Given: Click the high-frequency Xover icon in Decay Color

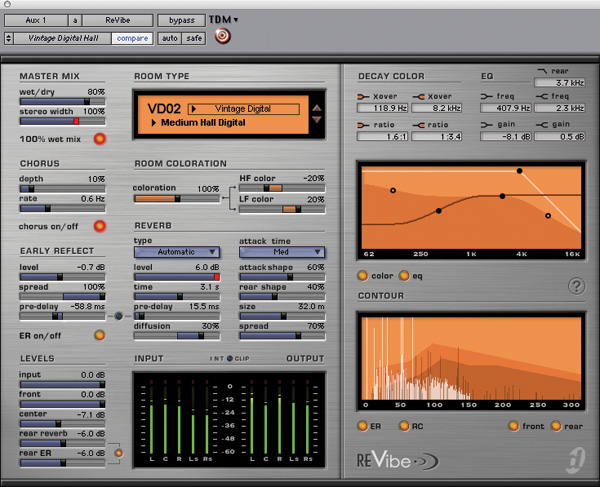Looking at the screenshot, I should pos(418,97).
